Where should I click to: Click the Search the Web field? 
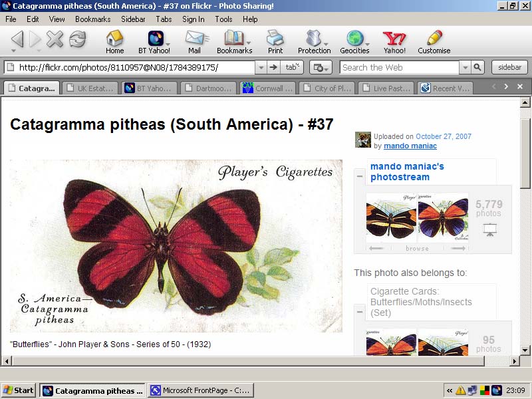point(399,67)
